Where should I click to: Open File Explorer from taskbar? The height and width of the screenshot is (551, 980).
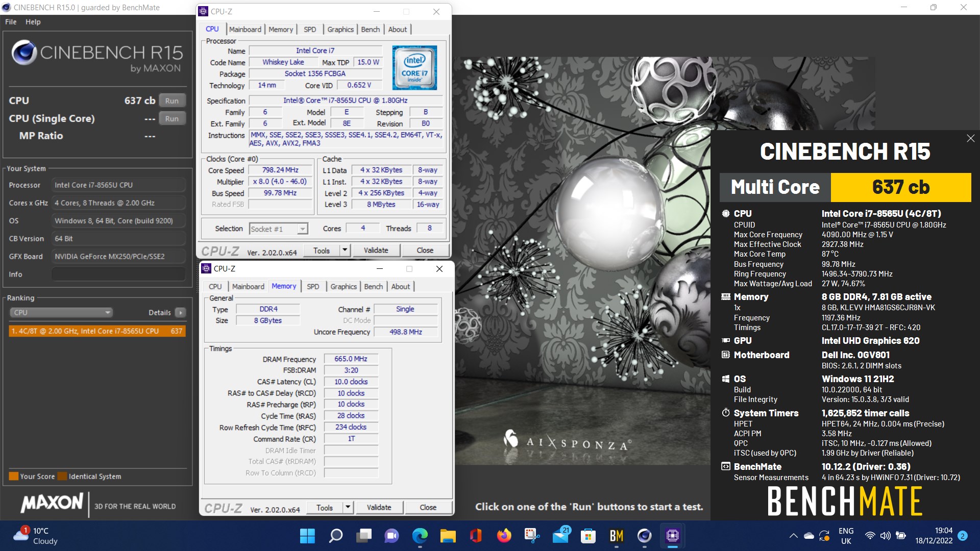coord(448,536)
